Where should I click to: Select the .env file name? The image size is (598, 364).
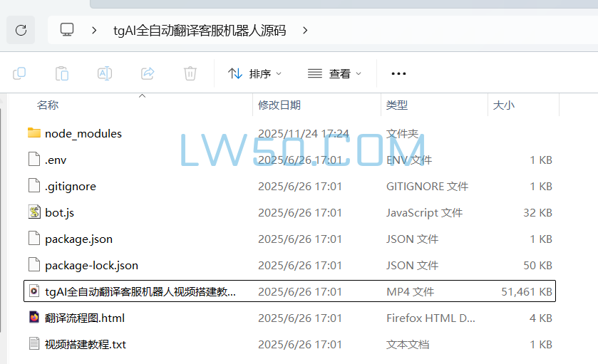pos(56,160)
